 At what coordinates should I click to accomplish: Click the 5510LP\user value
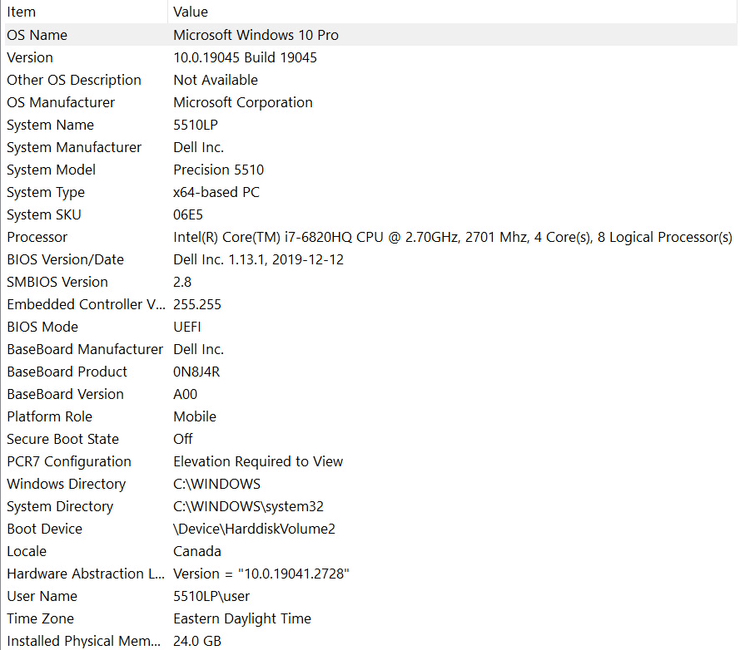point(211,597)
